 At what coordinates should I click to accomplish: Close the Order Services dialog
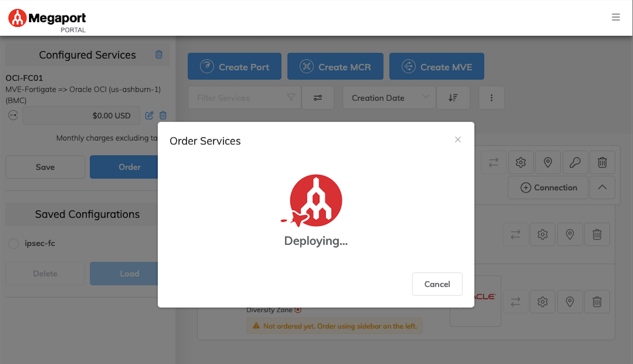pyautogui.click(x=458, y=140)
